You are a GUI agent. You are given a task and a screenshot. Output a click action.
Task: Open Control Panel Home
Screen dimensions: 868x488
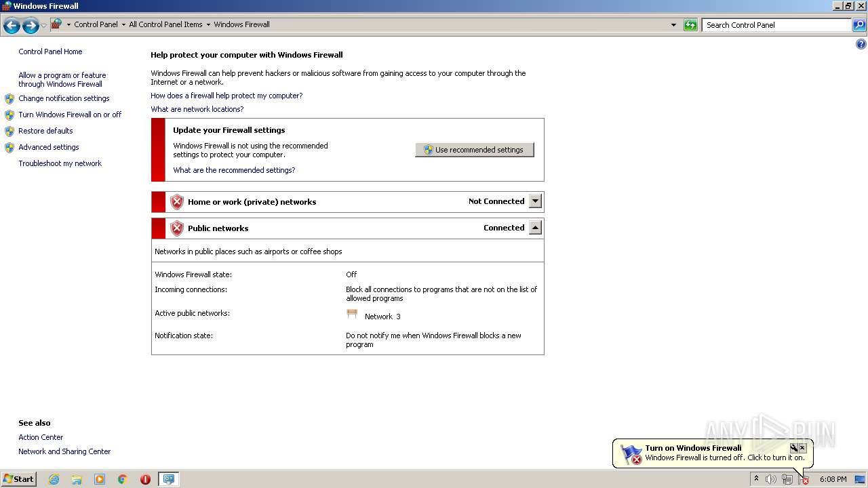coord(50,52)
